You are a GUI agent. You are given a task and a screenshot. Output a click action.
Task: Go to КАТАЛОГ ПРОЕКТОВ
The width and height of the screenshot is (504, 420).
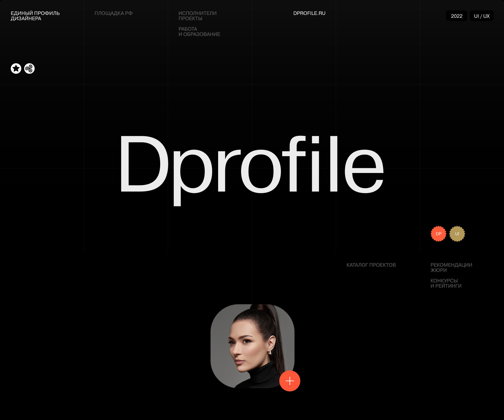(x=371, y=265)
